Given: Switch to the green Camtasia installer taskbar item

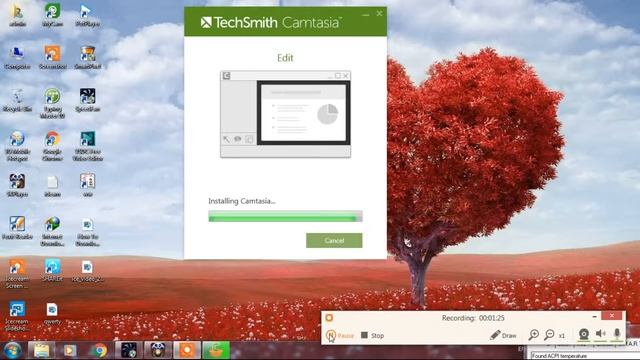Looking at the screenshot, I should [216, 350].
